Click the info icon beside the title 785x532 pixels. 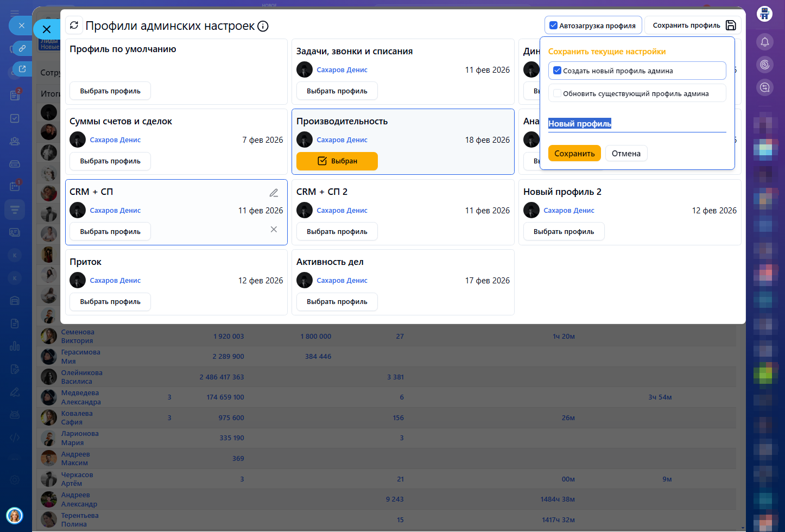tap(263, 26)
